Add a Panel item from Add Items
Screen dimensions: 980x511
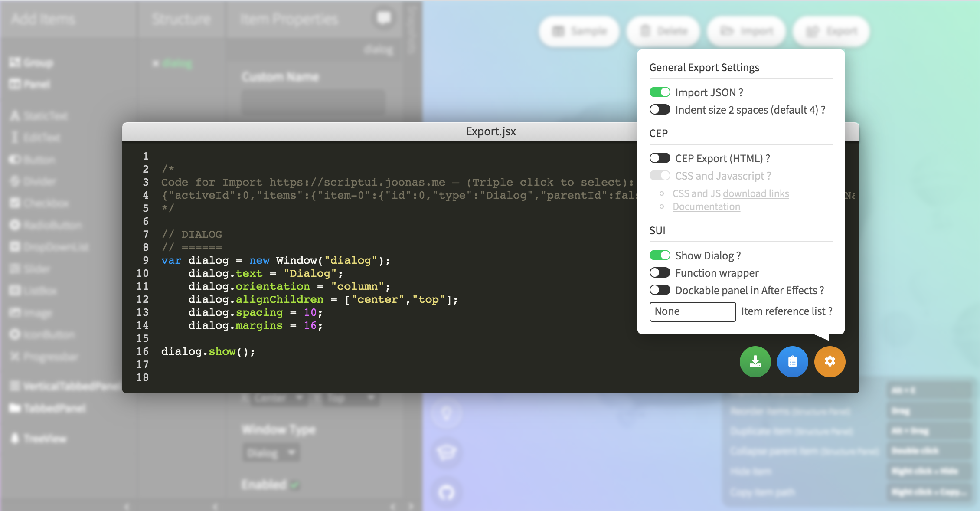pyautogui.click(x=29, y=84)
